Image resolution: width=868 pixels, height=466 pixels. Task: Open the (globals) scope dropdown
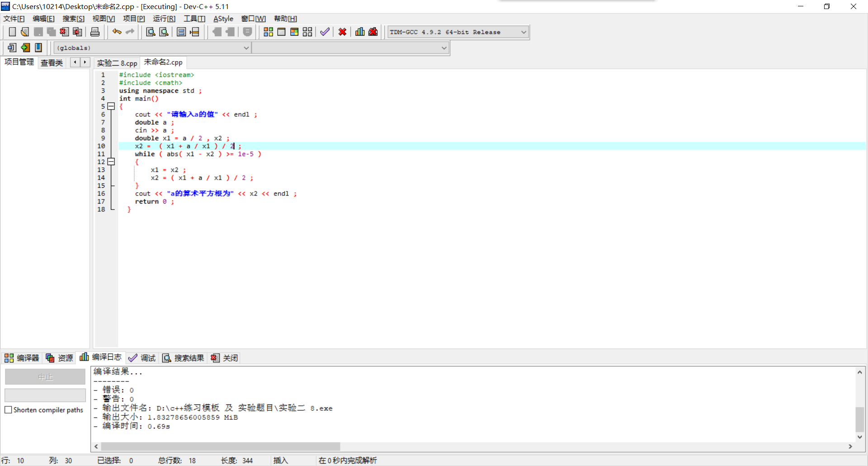(x=152, y=48)
